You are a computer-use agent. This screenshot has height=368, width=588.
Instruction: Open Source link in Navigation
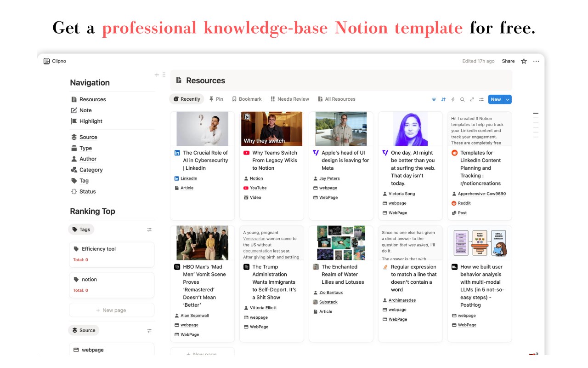pos(88,137)
